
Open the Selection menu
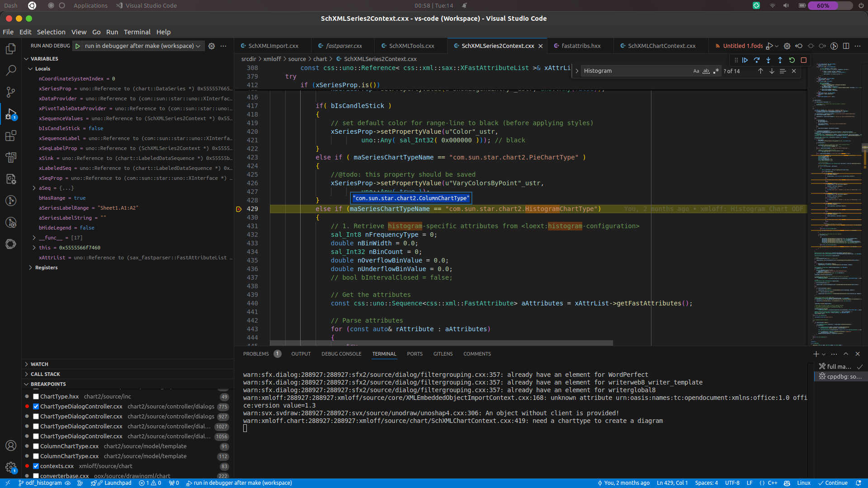(51, 32)
